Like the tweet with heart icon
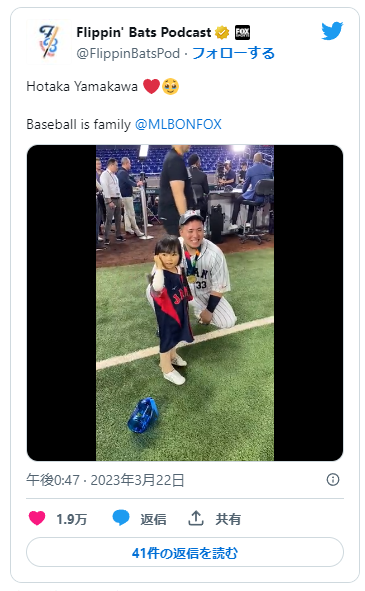The width and height of the screenshot is (365, 591). [x=37, y=519]
